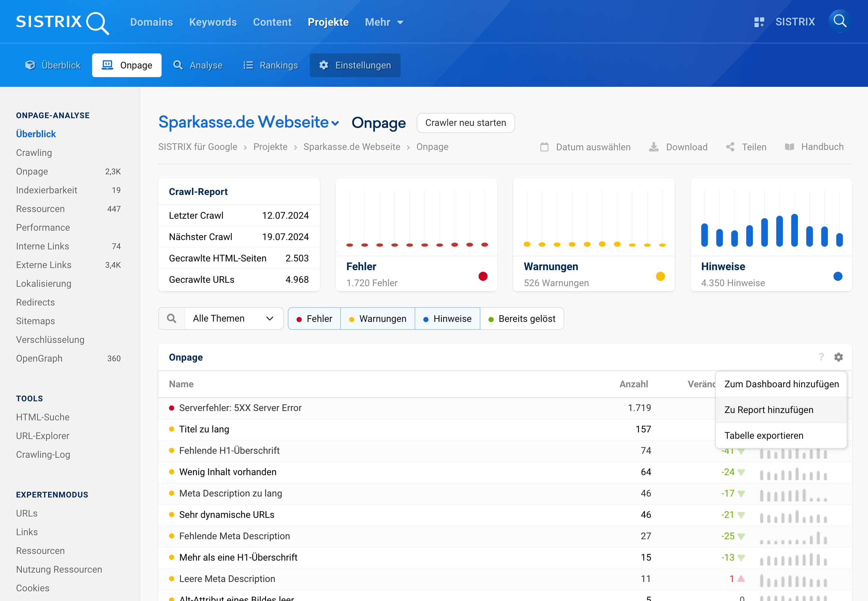This screenshot has height=601, width=868.
Task: Open Performance in the sidebar
Action: tap(43, 227)
